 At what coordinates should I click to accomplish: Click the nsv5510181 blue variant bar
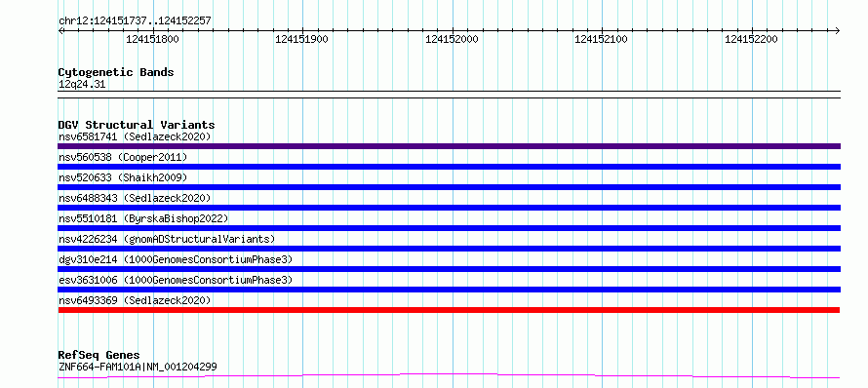click(x=449, y=228)
